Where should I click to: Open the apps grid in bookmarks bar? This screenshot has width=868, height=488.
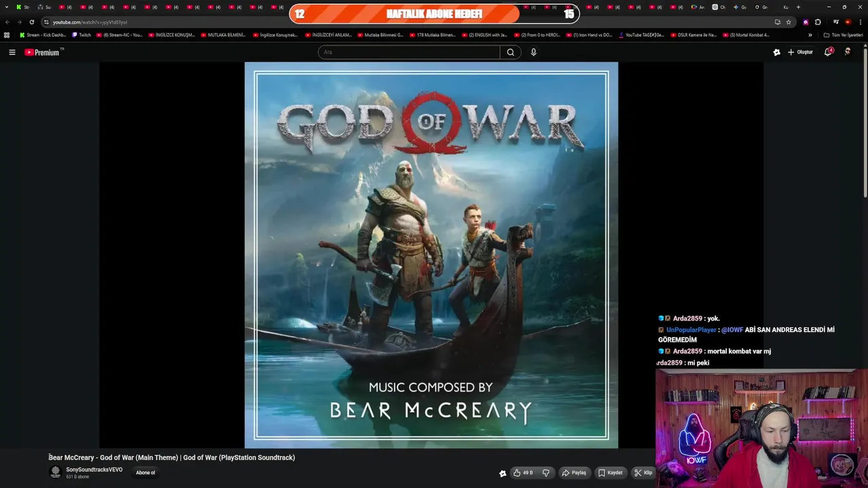tap(7, 35)
